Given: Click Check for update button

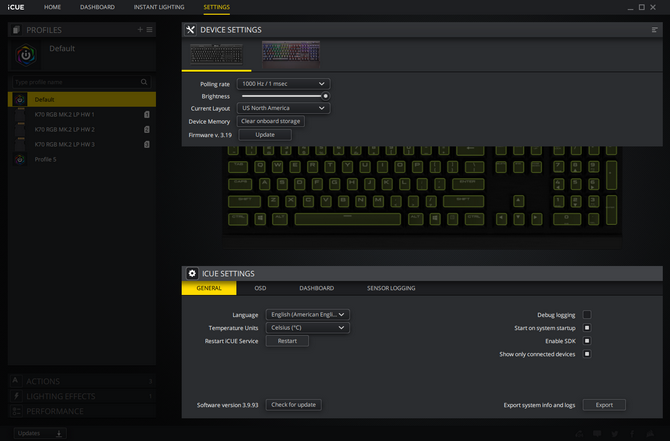Looking at the screenshot, I should click(x=294, y=405).
